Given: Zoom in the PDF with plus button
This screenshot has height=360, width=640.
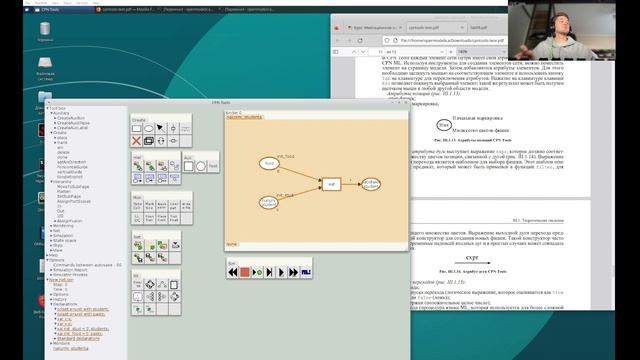Looking at the screenshot, I should (x=451, y=52).
